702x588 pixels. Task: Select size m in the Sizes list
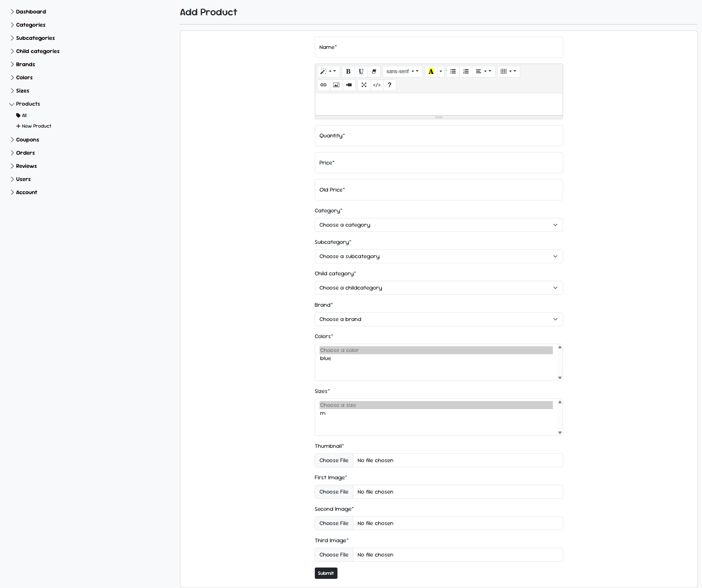tap(322, 413)
